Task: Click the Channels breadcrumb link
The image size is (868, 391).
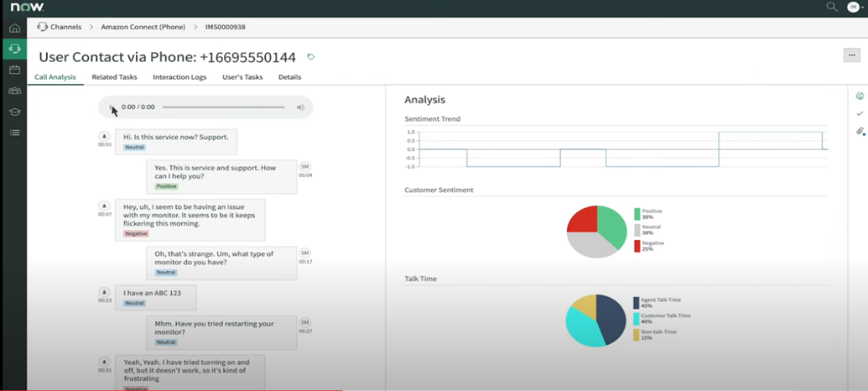Action: (65, 27)
